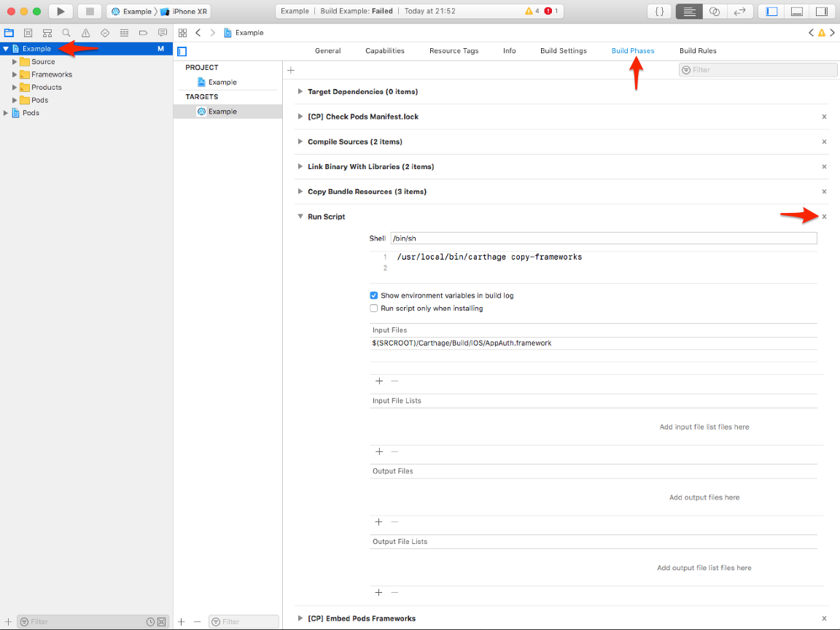Uncheck Show environment variables in build log
Image resolution: width=840 pixels, height=630 pixels.
click(x=374, y=296)
